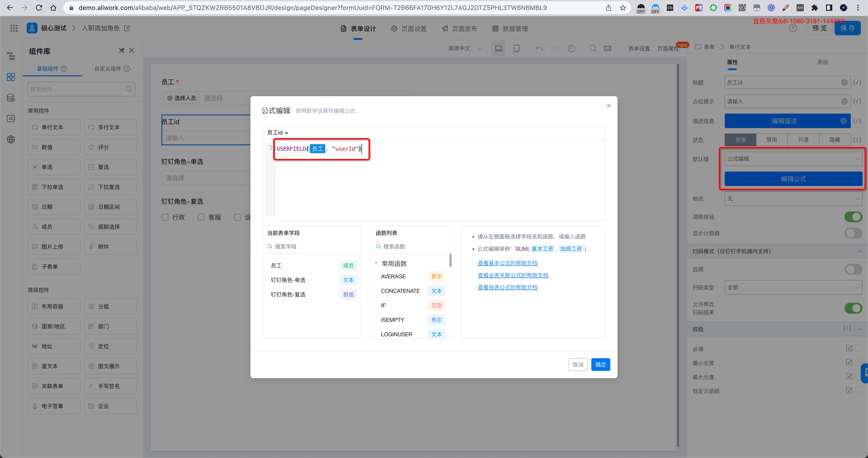Switch to 页面设置 tab

(409, 29)
